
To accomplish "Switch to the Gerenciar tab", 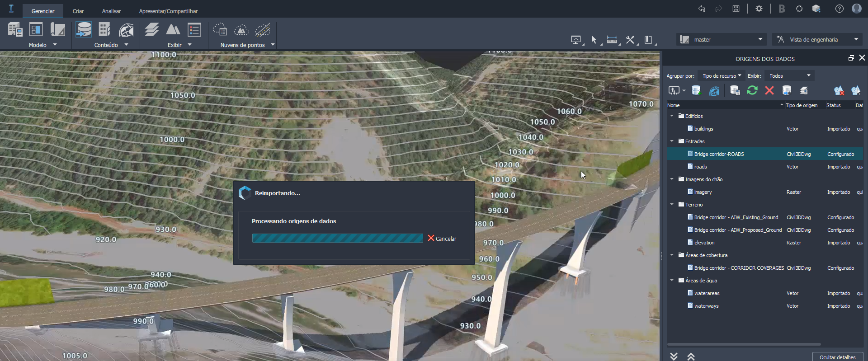I will (x=43, y=11).
